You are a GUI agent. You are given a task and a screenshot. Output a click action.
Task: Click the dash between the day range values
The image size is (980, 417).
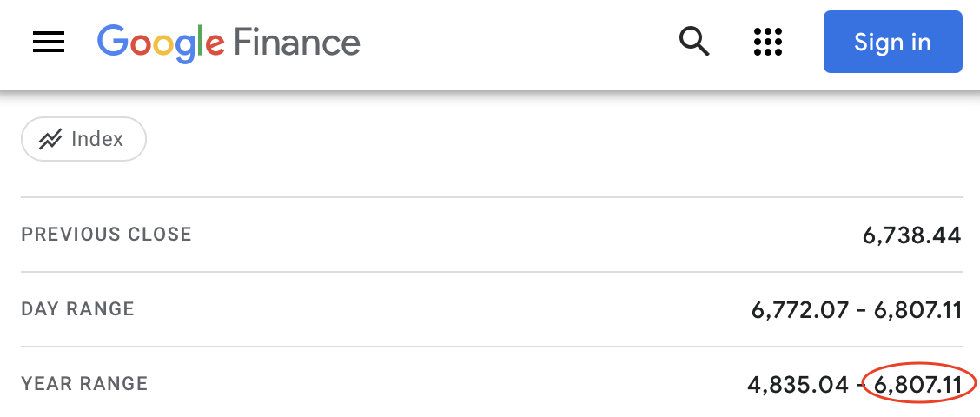pyautogui.click(x=861, y=310)
